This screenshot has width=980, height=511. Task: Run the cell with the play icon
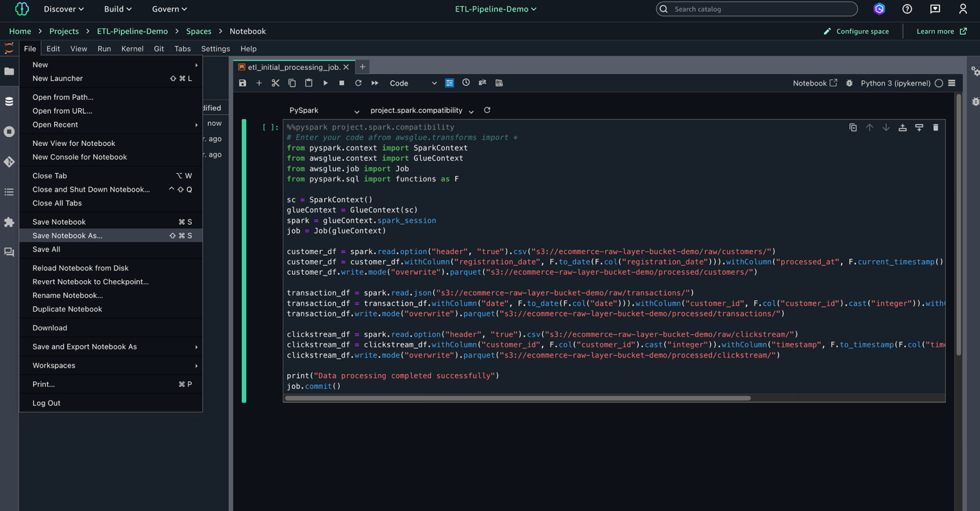click(x=325, y=82)
